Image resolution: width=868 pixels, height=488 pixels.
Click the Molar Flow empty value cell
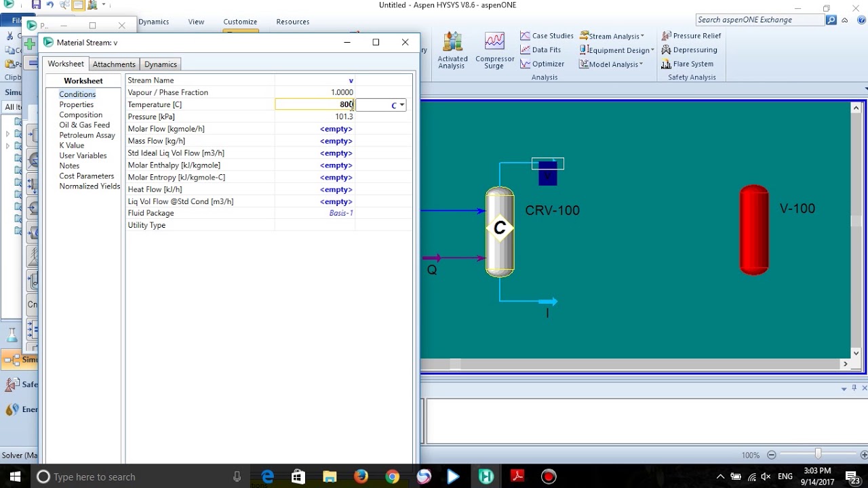(x=315, y=129)
